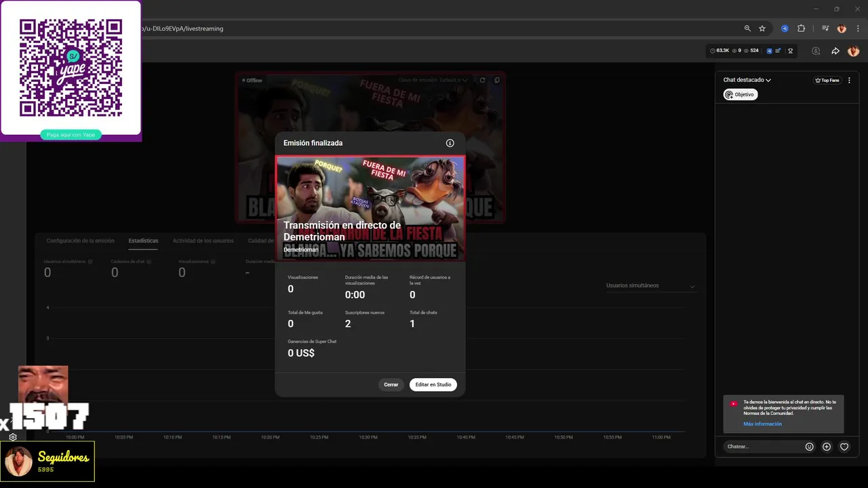
Task: Open the Chrome three-dot menu
Action: click(x=858, y=28)
